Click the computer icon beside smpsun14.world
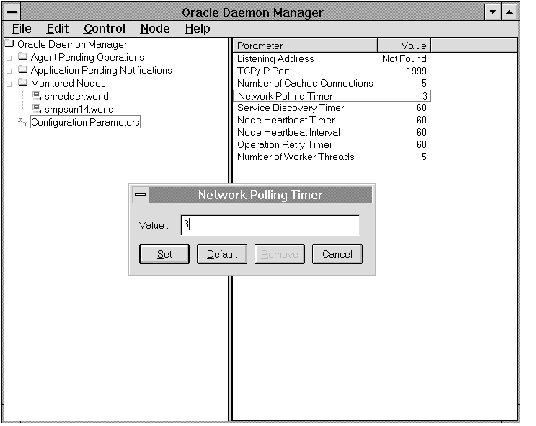The height and width of the screenshot is (426, 536). click(x=36, y=109)
